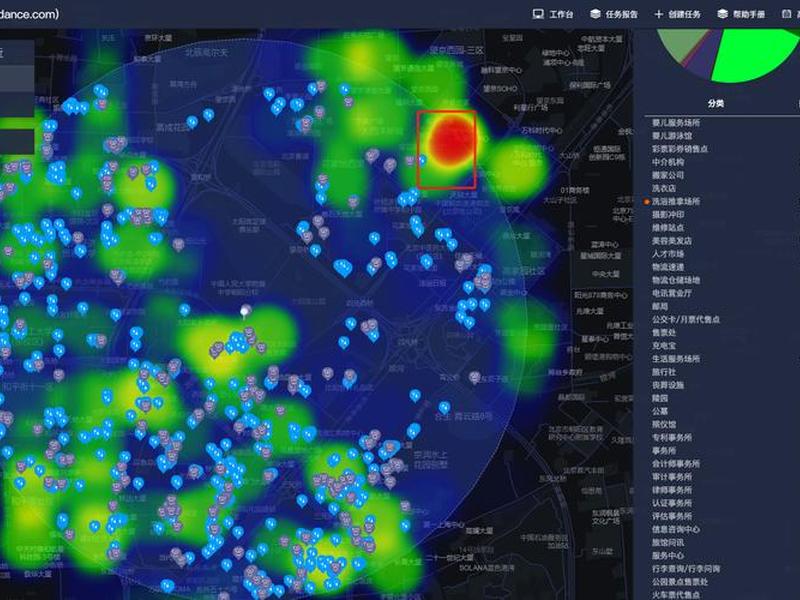Select 婴儿游泳馆 in category list
The width and height of the screenshot is (800, 600).
(x=672, y=136)
